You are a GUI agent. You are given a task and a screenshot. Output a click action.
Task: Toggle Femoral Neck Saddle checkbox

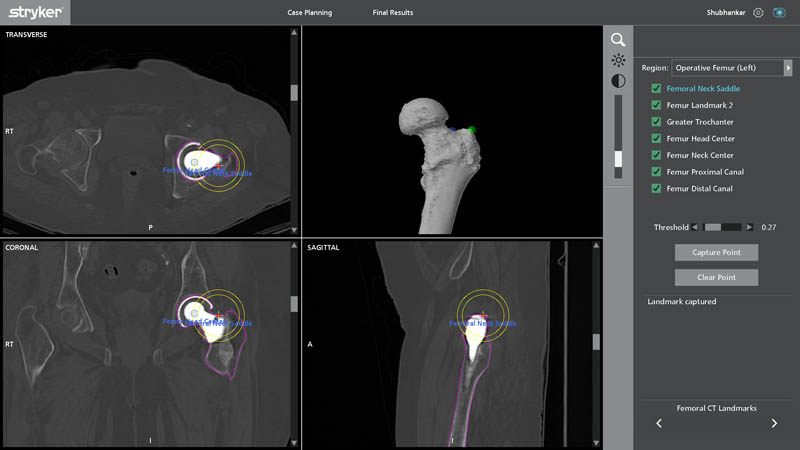[656, 88]
